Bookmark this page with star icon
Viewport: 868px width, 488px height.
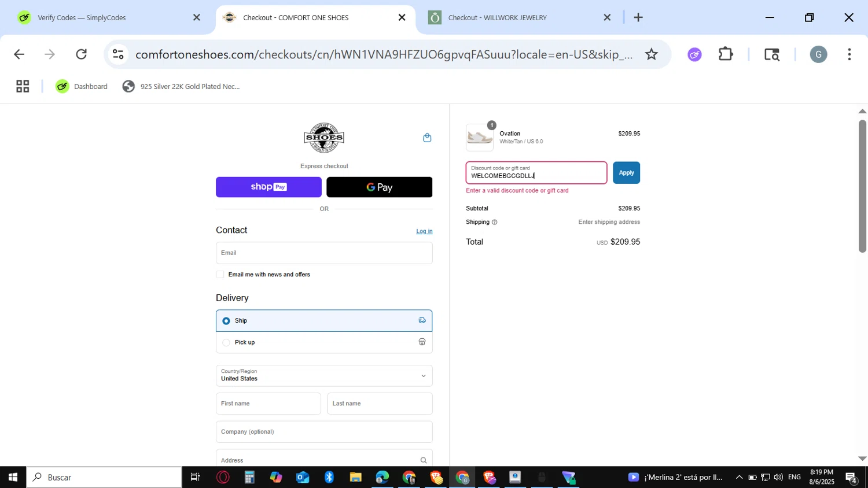pos(652,54)
